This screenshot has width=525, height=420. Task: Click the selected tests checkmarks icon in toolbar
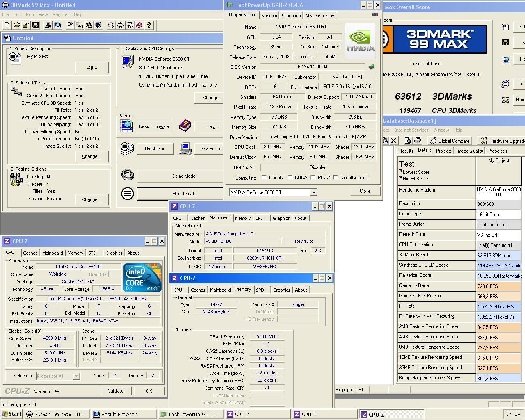(80, 25)
